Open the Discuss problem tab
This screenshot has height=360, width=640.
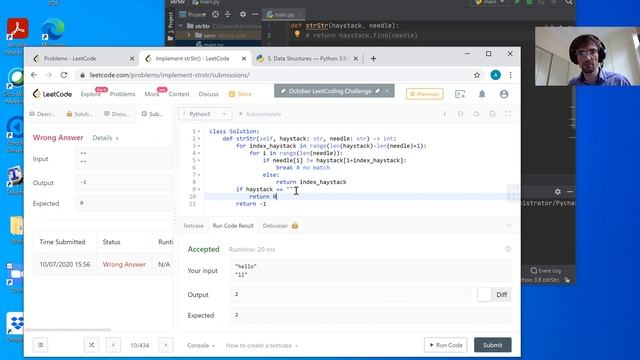[117, 114]
